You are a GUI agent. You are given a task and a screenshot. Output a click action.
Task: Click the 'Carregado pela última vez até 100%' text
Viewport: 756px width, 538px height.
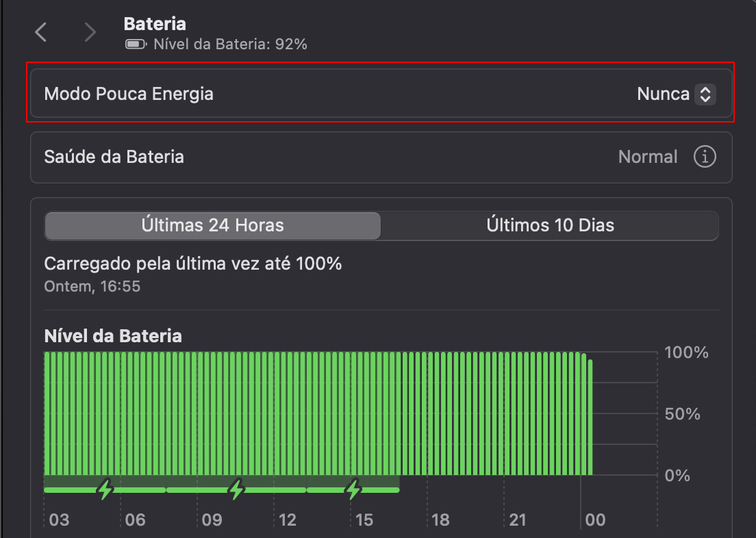coord(192,264)
